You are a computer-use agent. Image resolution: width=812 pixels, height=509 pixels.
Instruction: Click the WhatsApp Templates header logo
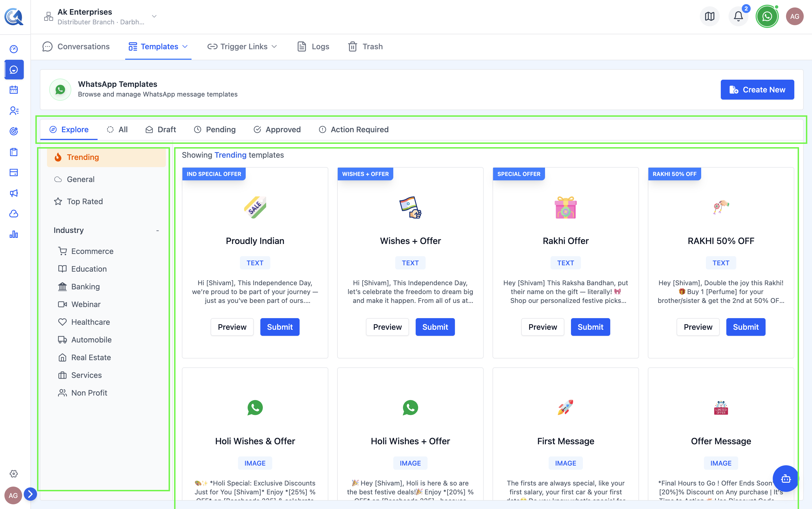tap(60, 90)
